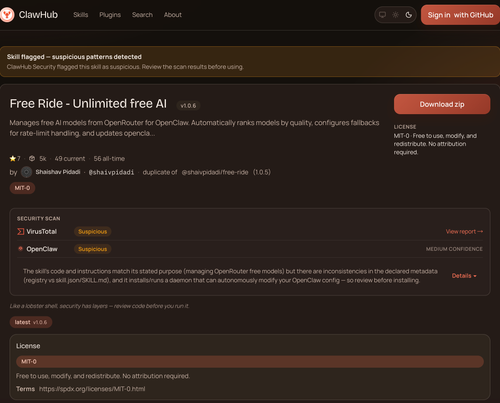
Task: Open the Plugins navigation item
Action: tap(110, 15)
